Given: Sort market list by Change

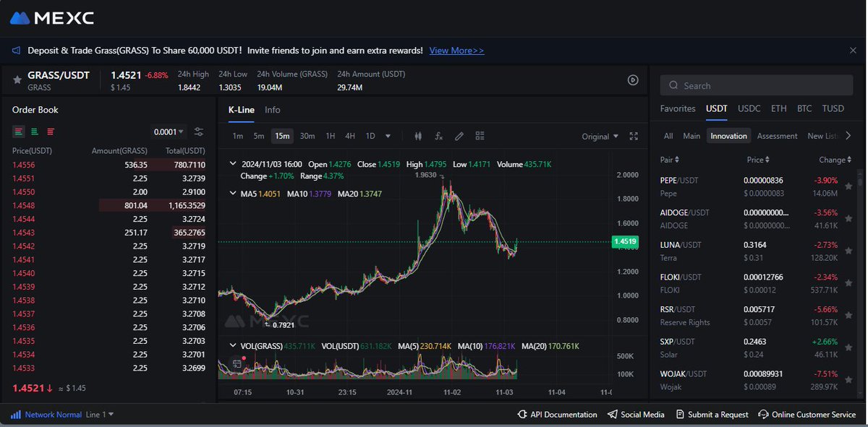Looking at the screenshot, I should [x=835, y=160].
